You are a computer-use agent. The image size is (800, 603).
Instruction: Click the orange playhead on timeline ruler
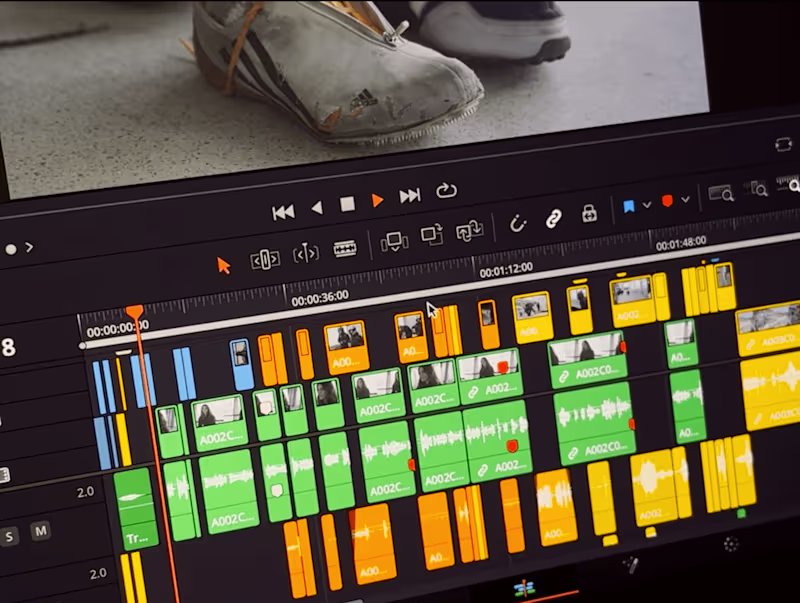click(x=135, y=312)
